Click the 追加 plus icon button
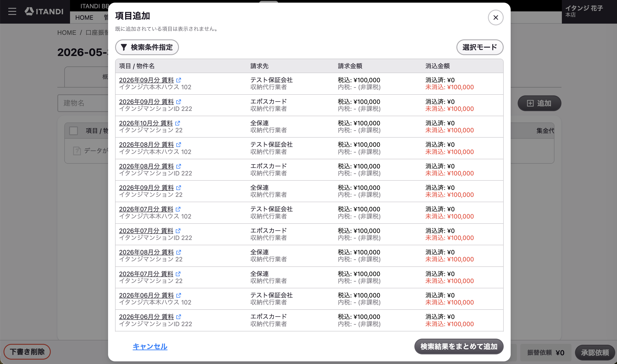Image resolution: width=617 pixels, height=364 pixels. coord(539,103)
